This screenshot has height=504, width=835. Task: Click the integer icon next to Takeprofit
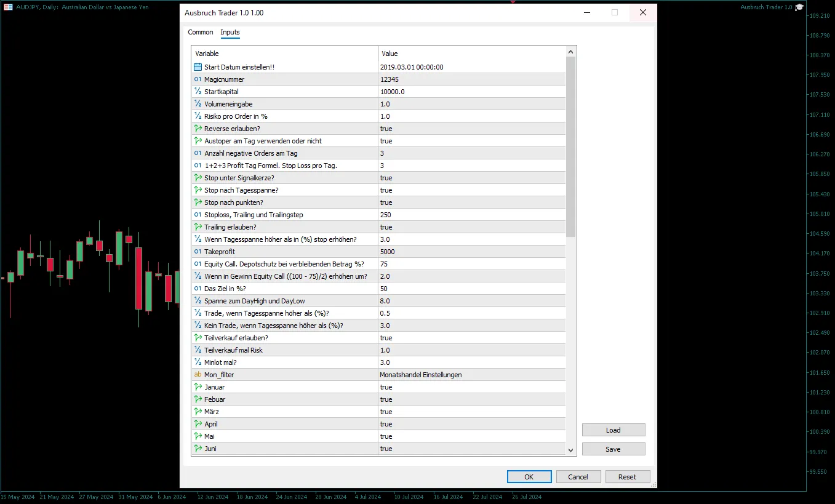pos(198,252)
